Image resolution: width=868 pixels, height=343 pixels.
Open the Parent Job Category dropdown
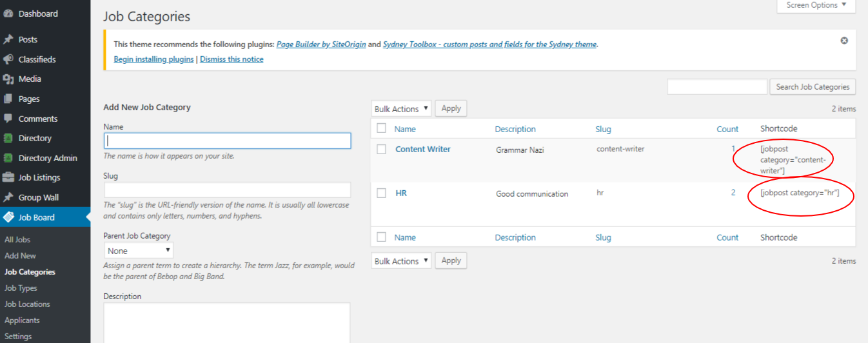click(x=139, y=250)
